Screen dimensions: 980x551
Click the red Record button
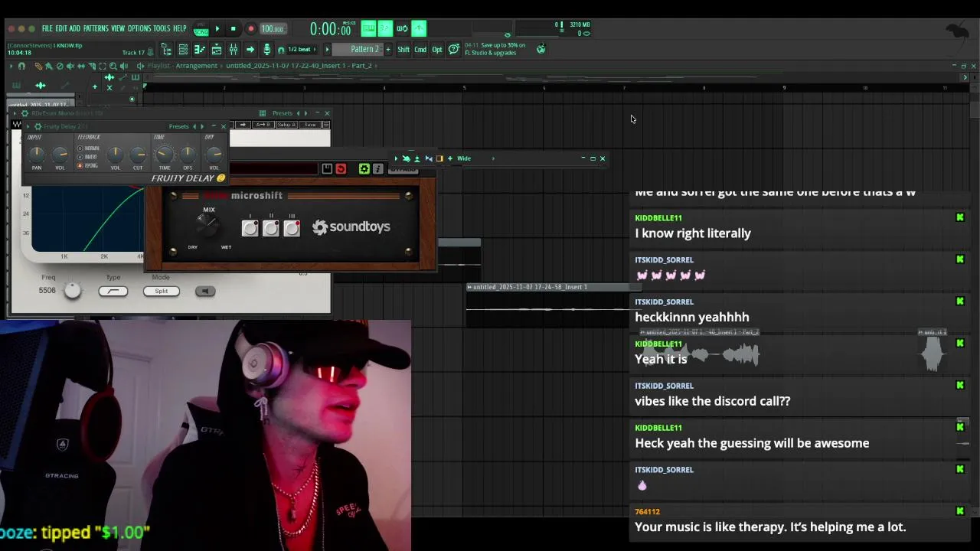pos(251,29)
